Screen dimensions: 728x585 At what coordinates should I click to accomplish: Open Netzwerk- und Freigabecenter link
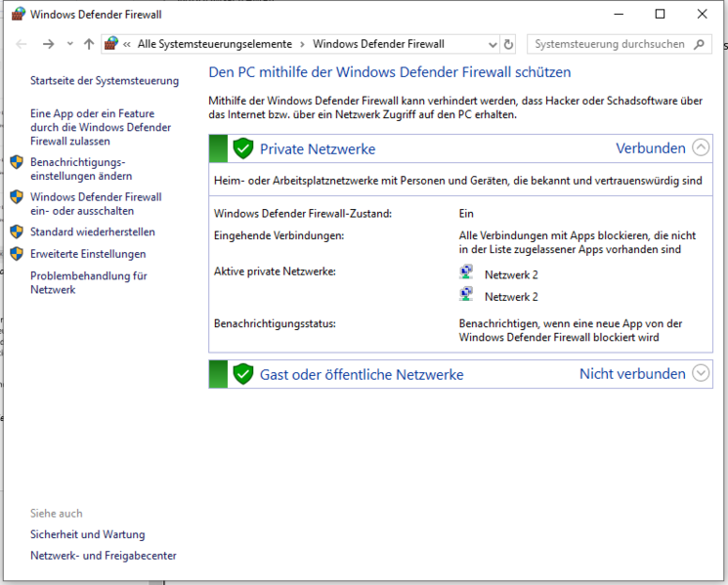tap(103, 556)
